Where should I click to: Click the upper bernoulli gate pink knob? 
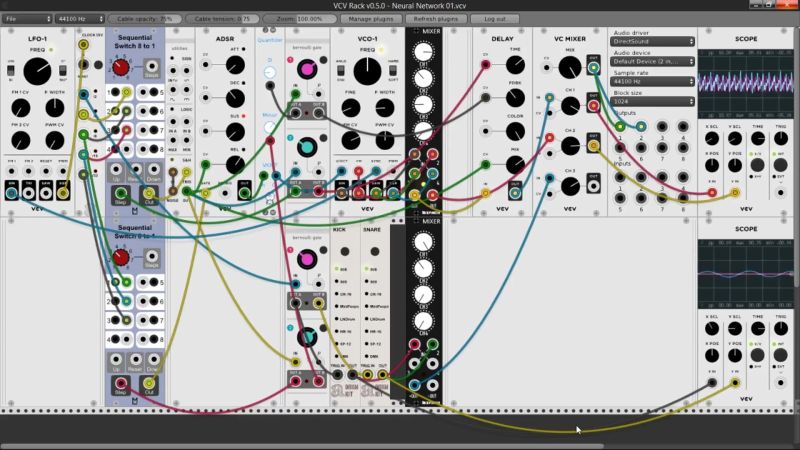pos(307,69)
